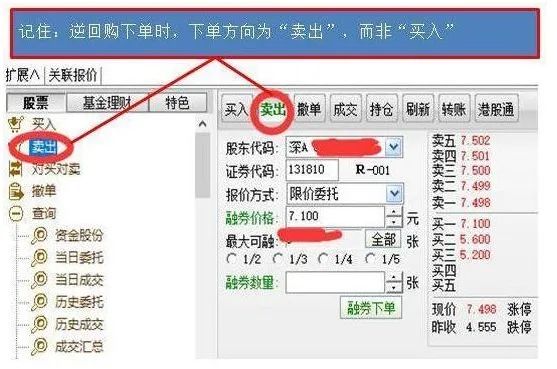
Task: Click the 买三 price 5.200
Action: (475, 255)
